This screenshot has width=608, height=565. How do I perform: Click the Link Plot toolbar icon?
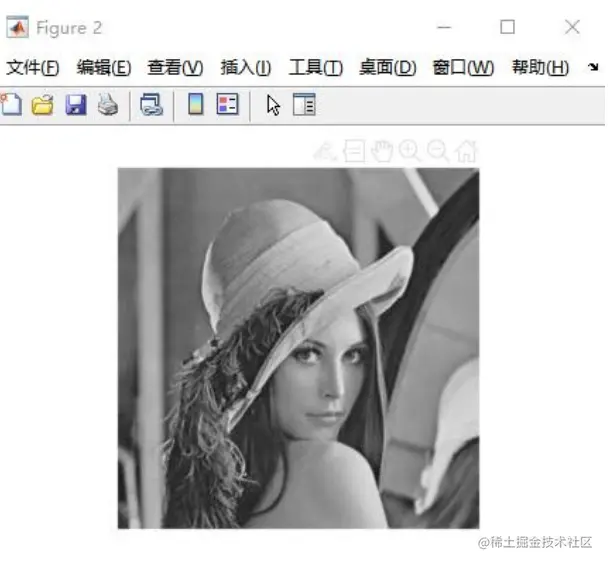click(x=151, y=105)
